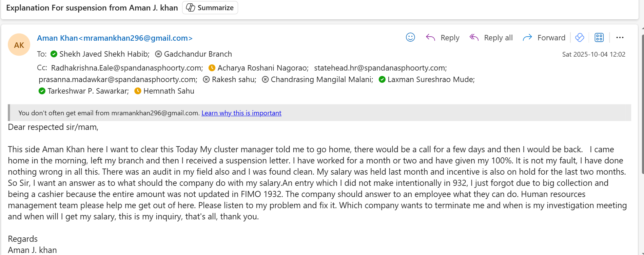Click the vertical scrollbar of the message
The height and width of the screenshot is (255, 644).
tap(642, 102)
